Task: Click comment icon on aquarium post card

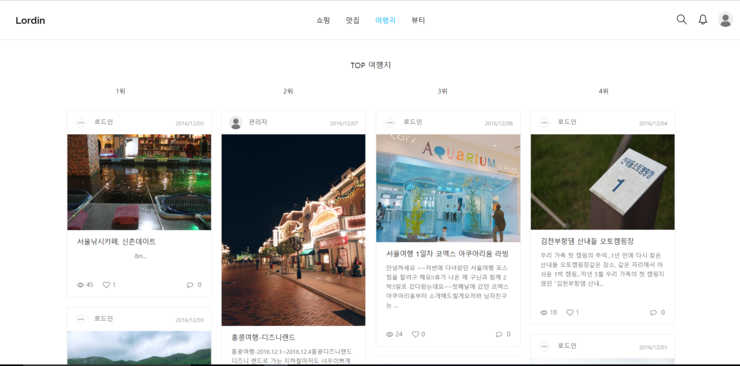Action: [x=499, y=334]
